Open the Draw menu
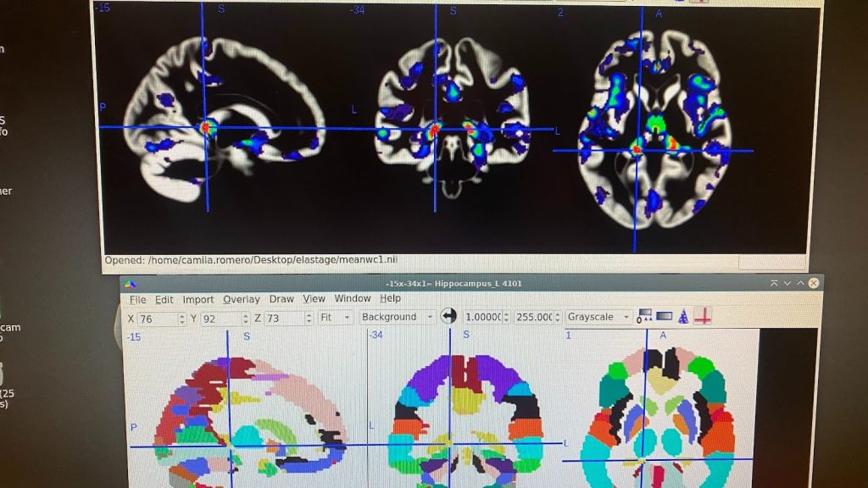Screen dimensions: 868x488 click(281, 299)
